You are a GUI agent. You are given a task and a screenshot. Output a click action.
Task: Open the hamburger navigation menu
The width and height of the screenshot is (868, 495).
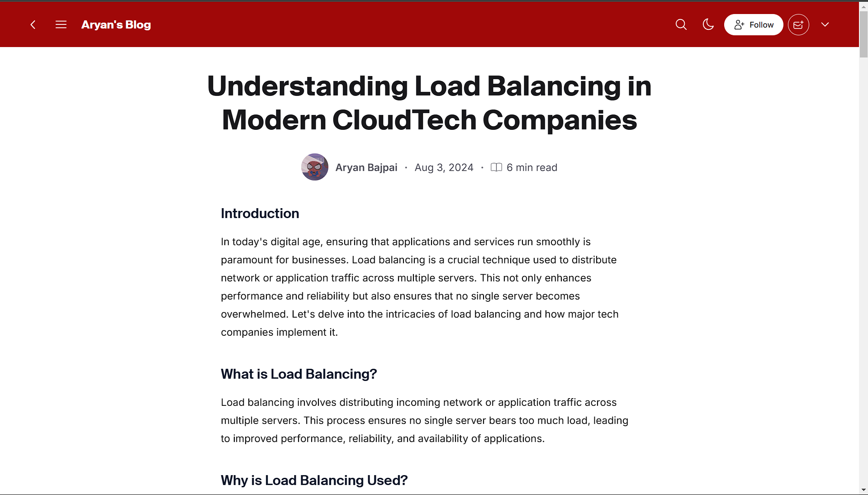[x=61, y=24]
